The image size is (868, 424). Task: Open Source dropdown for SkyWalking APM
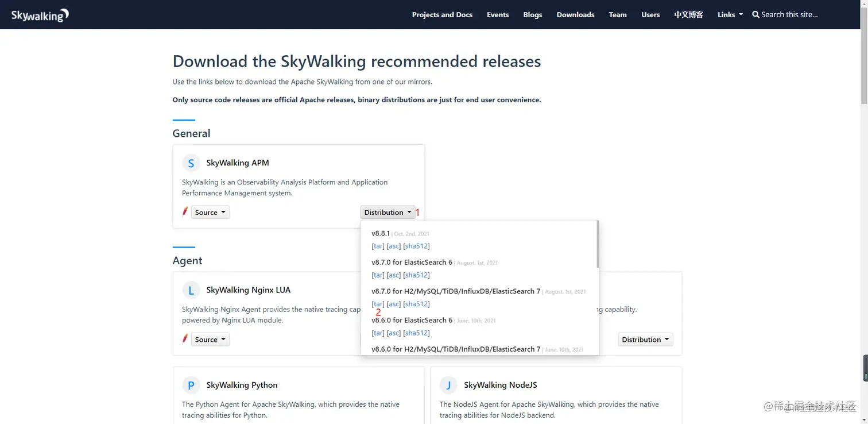[210, 212]
